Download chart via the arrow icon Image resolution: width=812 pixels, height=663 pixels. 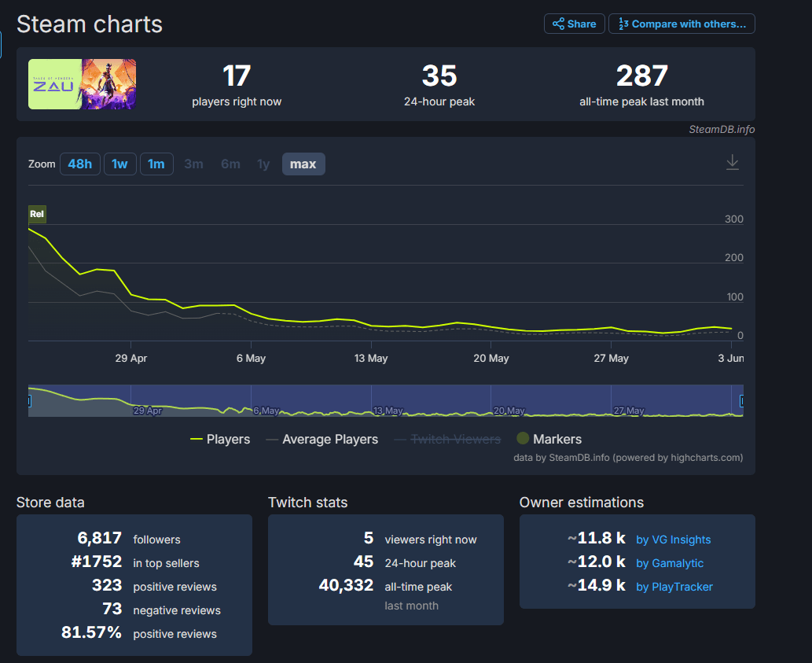click(732, 162)
